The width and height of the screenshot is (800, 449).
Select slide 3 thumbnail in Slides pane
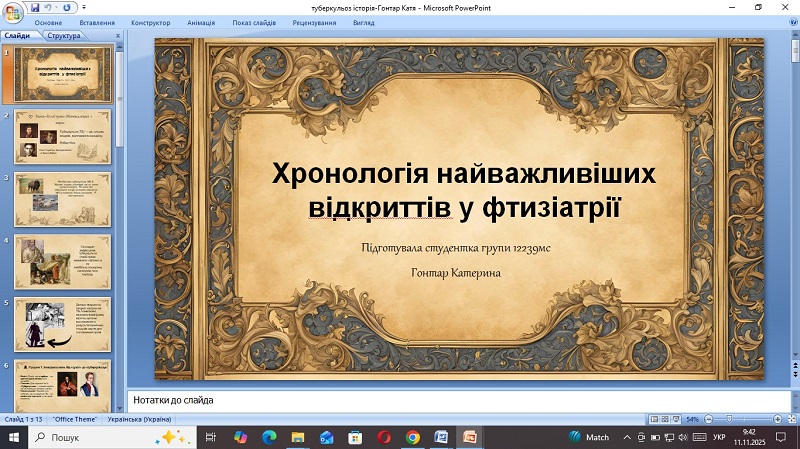pos(63,199)
